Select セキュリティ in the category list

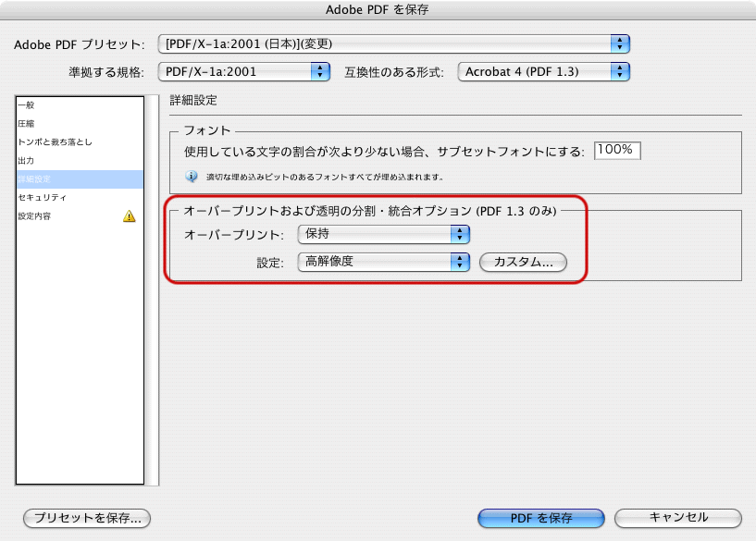80,198
